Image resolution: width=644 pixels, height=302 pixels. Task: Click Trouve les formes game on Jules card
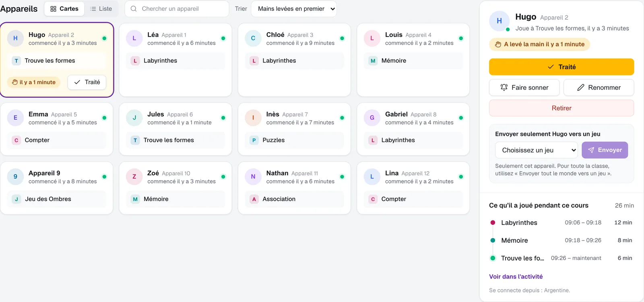coord(175,140)
